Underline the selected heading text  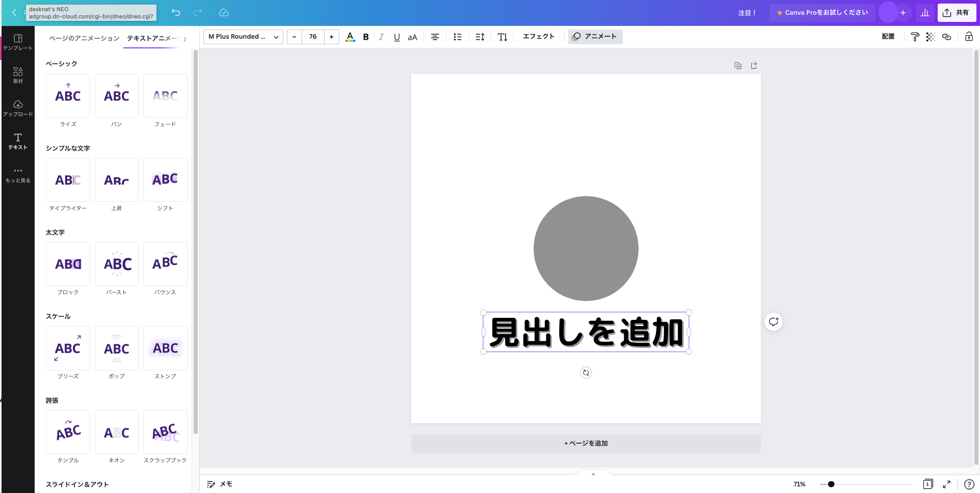[396, 37]
